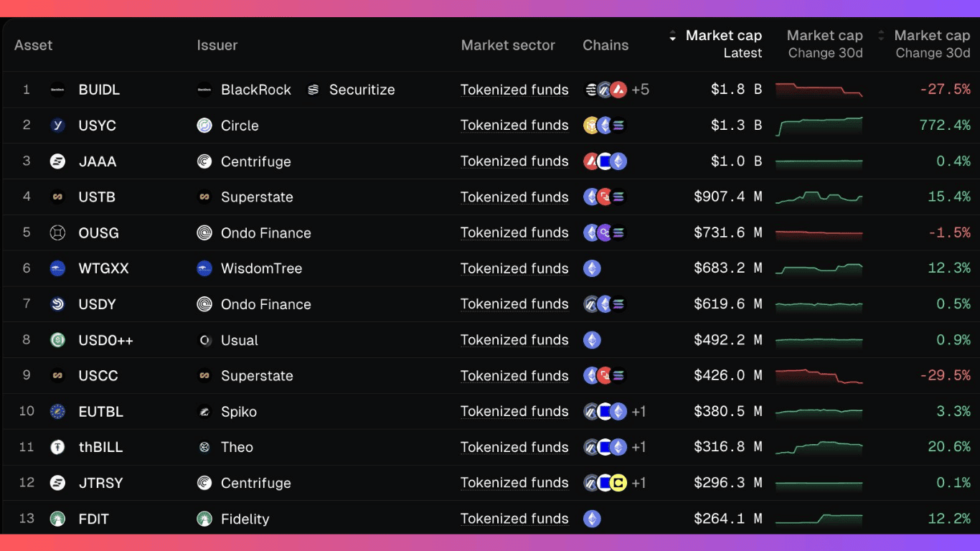Click the Market sector column header
This screenshot has height=551, width=980.
click(x=508, y=44)
